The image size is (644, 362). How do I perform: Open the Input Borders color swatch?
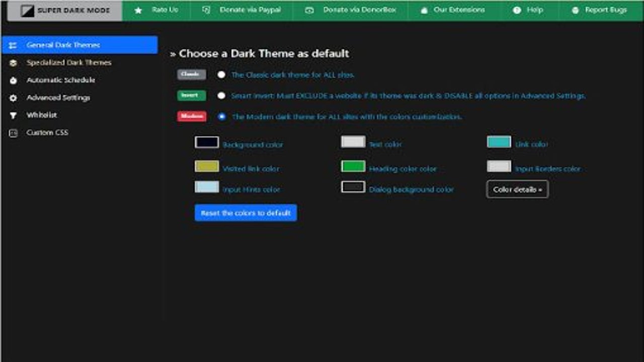click(x=499, y=166)
